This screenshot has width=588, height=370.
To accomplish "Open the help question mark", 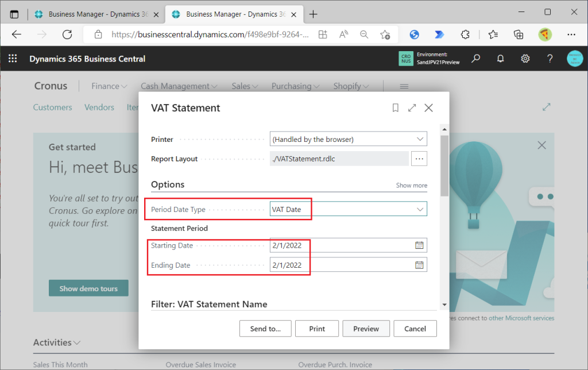I will [550, 59].
